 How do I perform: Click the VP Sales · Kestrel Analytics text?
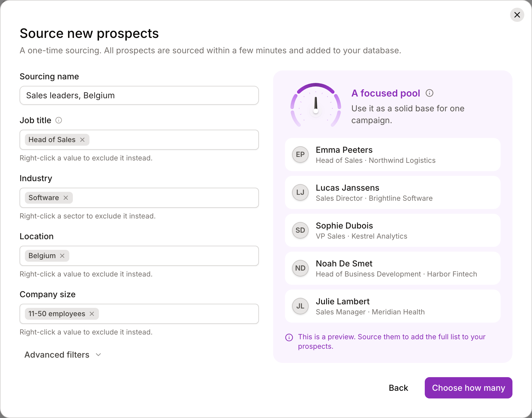pos(361,236)
